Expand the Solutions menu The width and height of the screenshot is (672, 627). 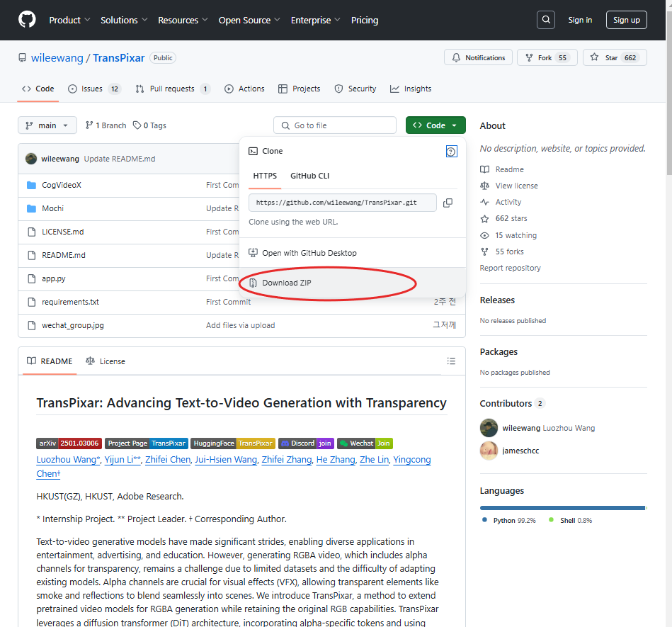pos(124,20)
